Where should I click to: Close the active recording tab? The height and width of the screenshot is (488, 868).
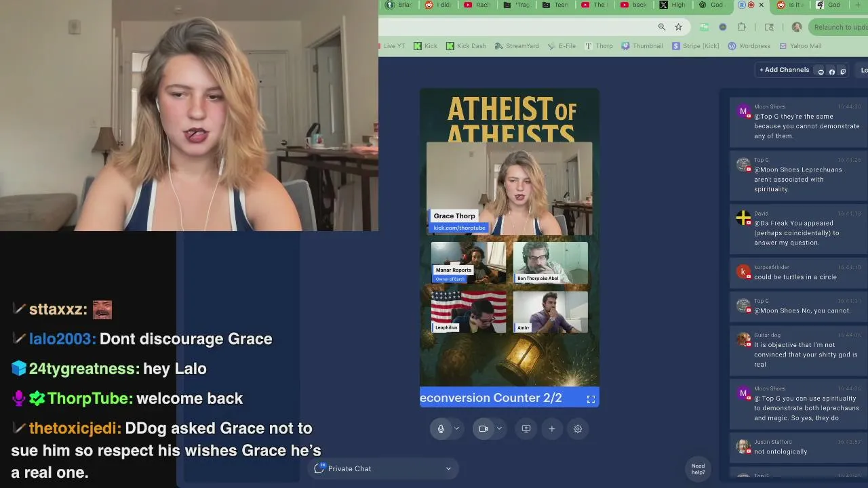[761, 5]
